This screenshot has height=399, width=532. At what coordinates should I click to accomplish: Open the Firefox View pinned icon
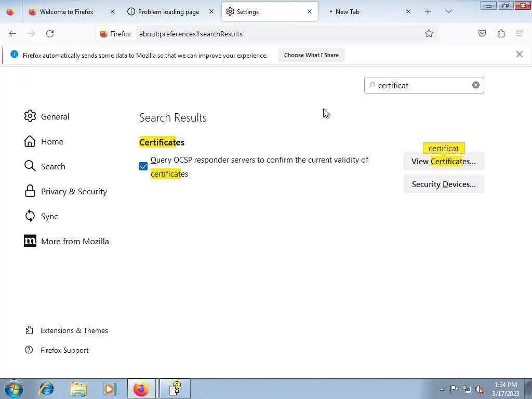10,12
